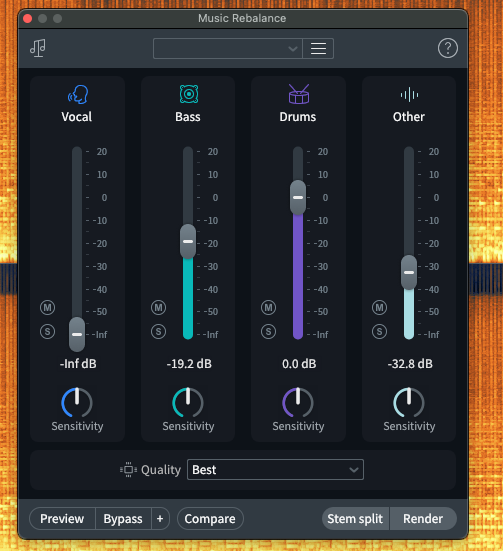Click the Music Rebalance window title
The image size is (503, 551).
(242, 18)
